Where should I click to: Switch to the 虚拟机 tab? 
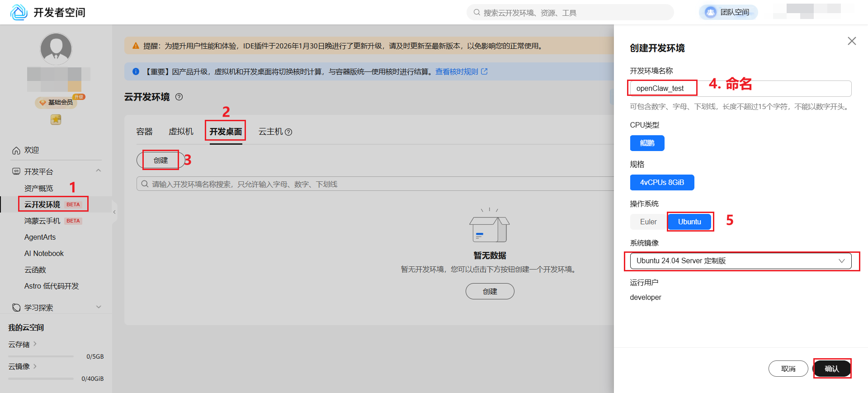click(x=181, y=132)
